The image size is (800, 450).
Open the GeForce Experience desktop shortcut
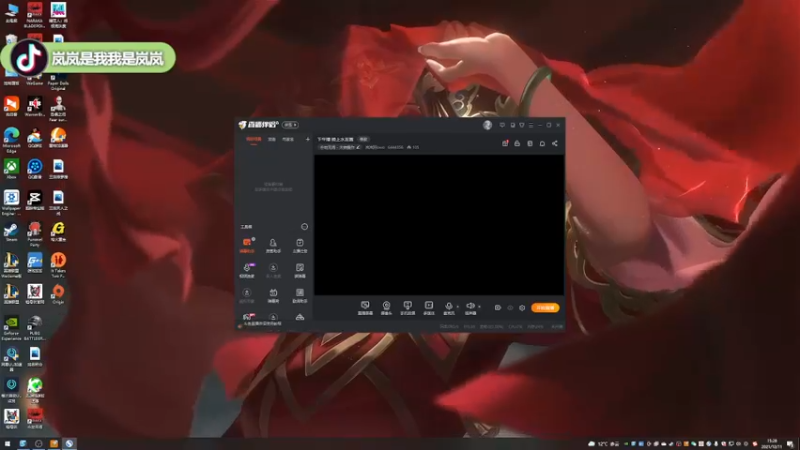(11, 328)
